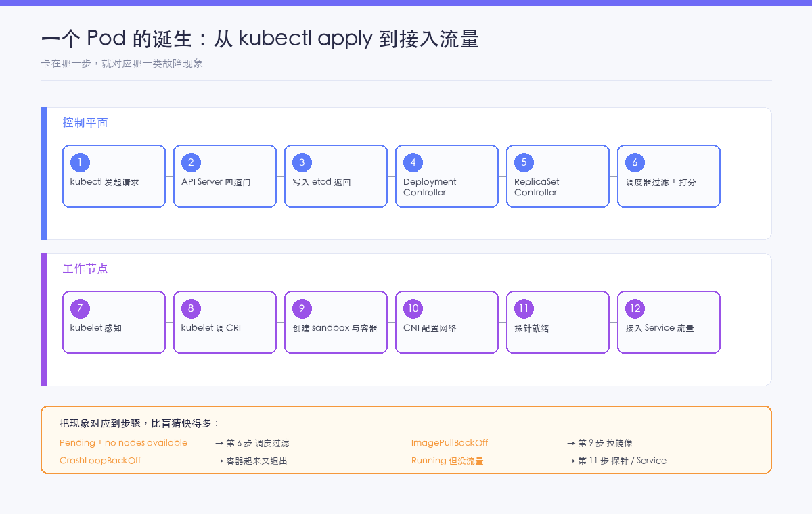Click the step 4 number badge

[x=413, y=162]
